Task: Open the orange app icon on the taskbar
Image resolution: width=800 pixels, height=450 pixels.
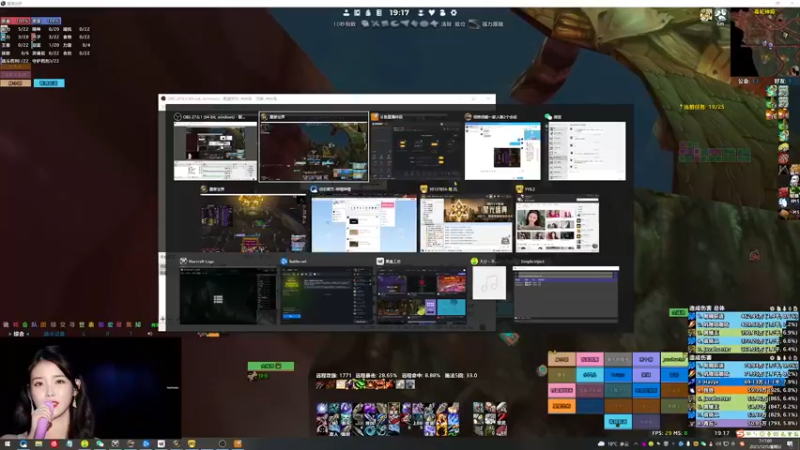Action: (237, 444)
